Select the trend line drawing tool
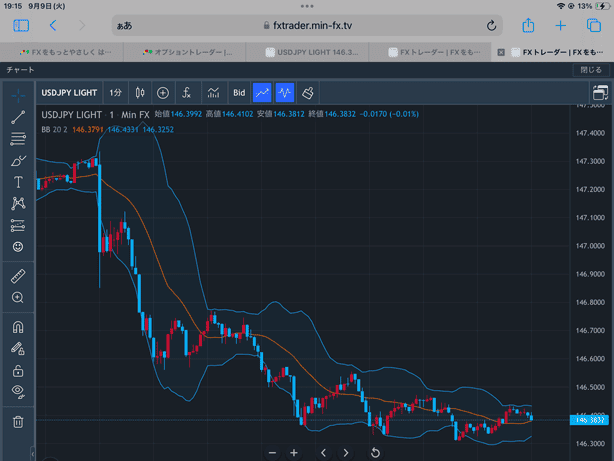Viewport: 614px width, 461px height. 18,117
